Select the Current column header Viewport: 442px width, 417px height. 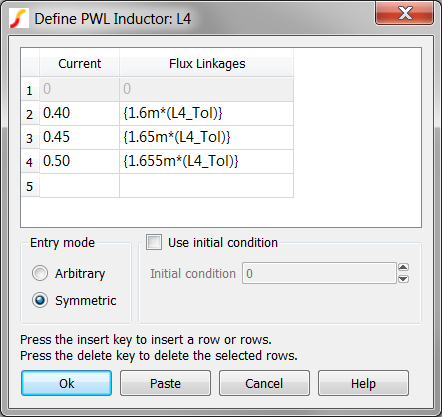(x=79, y=63)
